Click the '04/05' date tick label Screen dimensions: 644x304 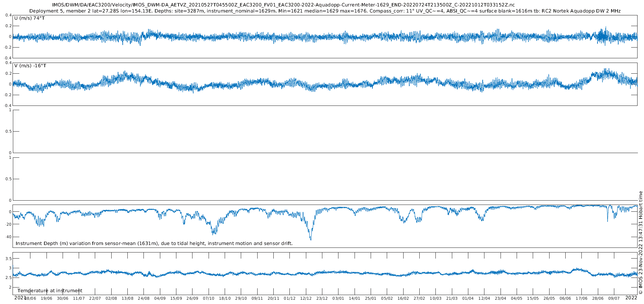click(x=517, y=298)
